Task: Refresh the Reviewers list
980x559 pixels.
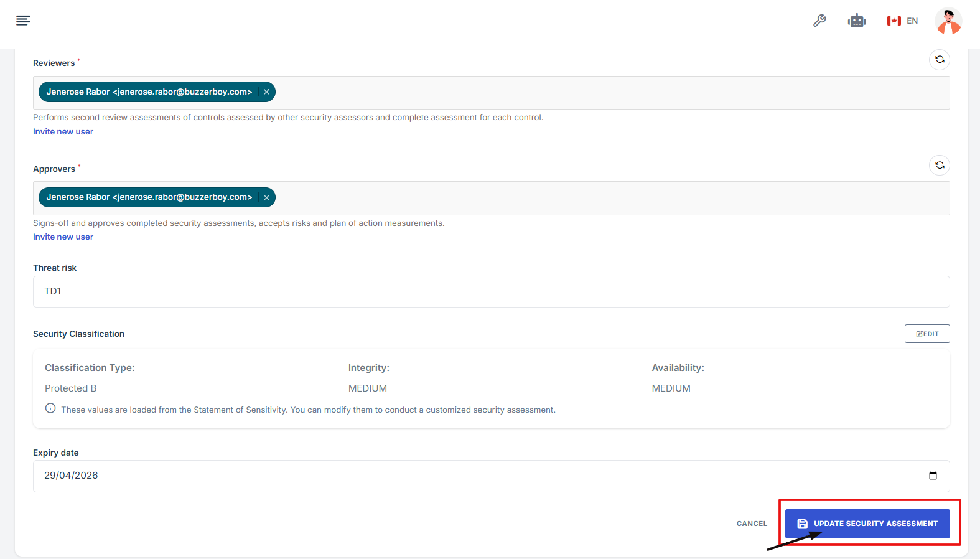Action: pyautogui.click(x=940, y=60)
